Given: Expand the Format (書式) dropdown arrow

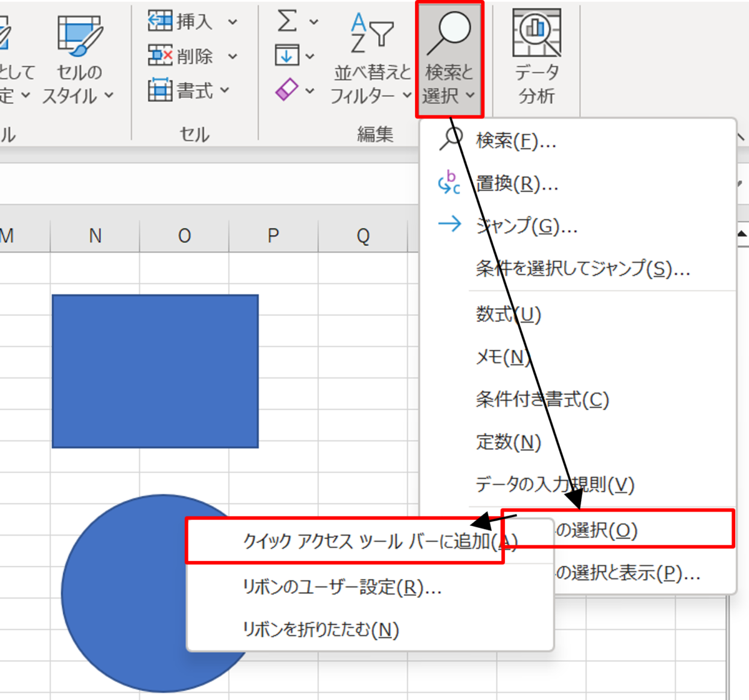Looking at the screenshot, I should click(x=225, y=91).
